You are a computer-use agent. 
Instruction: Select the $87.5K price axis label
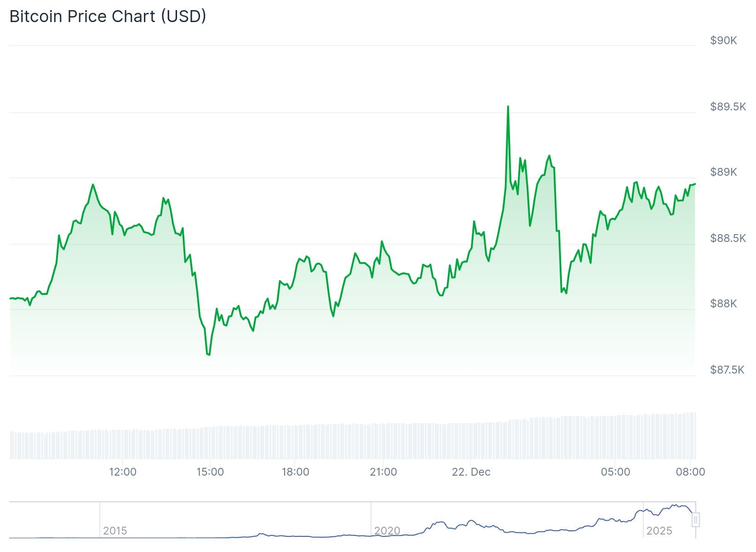tap(728, 370)
